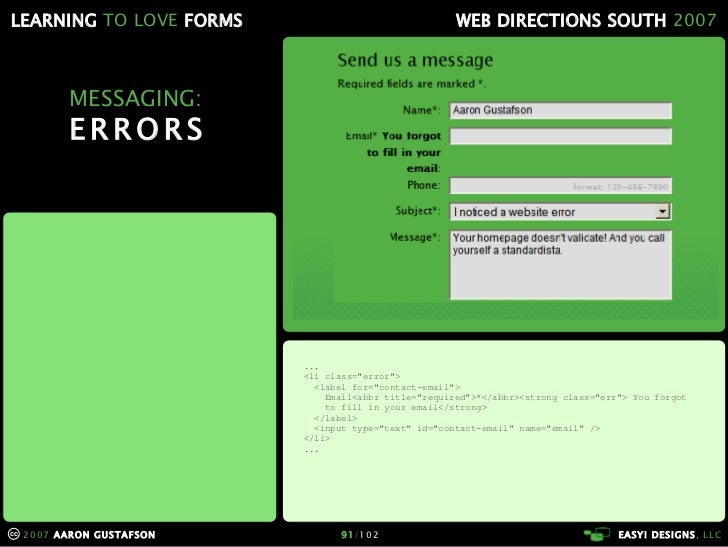Click the 'Phone:' label

(423, 185)
